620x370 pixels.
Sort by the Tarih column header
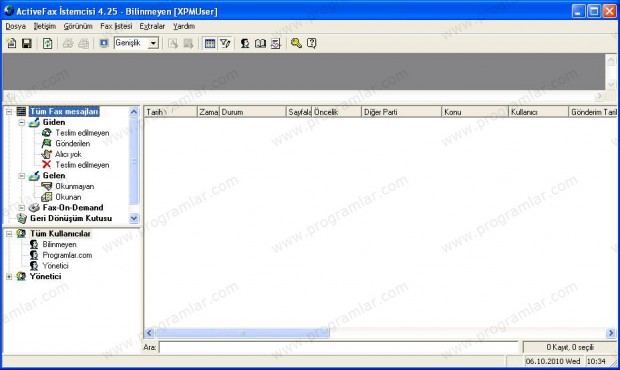tap(170, 112)
